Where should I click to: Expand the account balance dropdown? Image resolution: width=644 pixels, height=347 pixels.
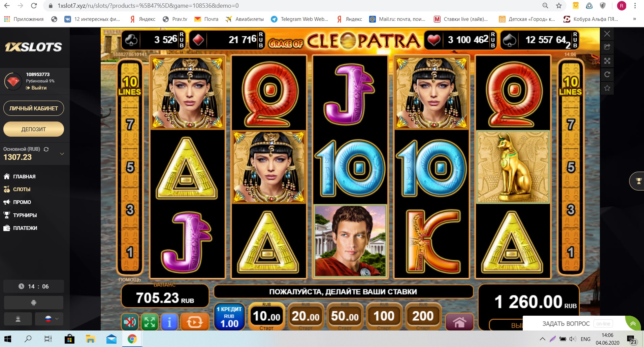[62, 154]
